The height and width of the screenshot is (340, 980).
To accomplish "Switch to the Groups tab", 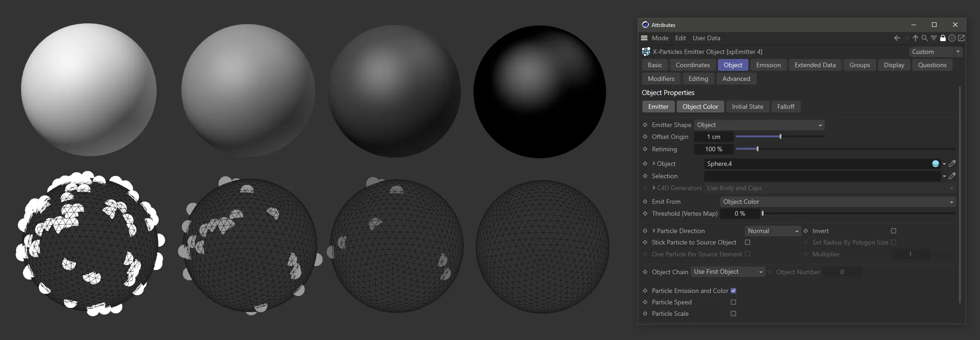I will pyautogui.click(x=860, y=65).
